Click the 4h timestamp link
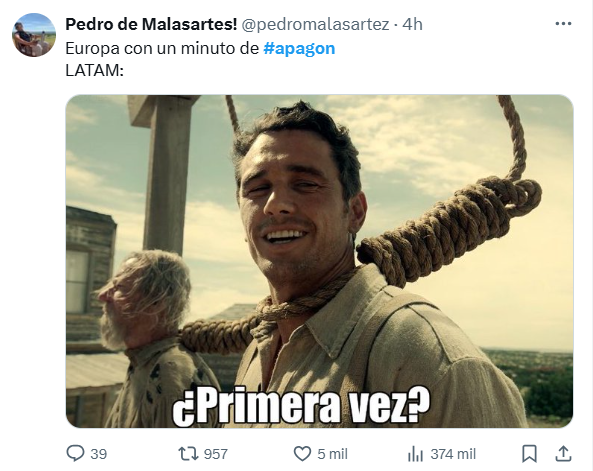The image size is (593, 471). (412, 24)
